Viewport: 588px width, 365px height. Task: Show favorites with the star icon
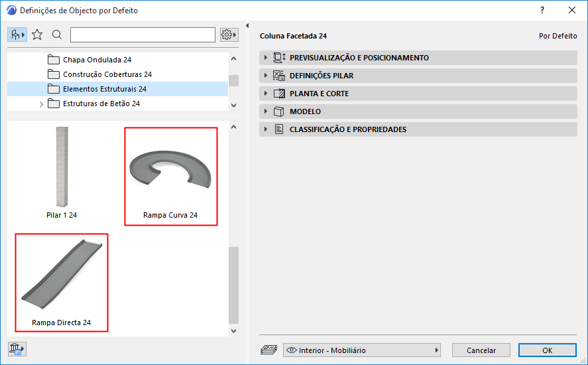click(x=37, y=35)
